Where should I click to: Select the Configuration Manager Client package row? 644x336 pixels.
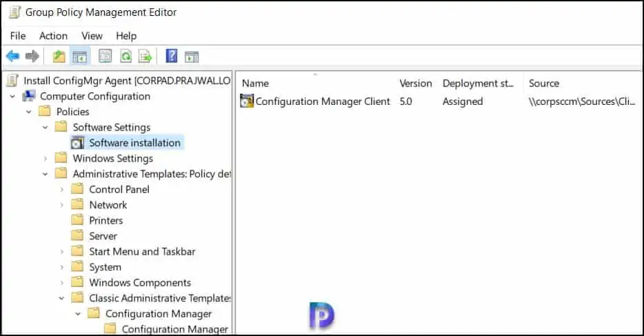click(323, 101)
